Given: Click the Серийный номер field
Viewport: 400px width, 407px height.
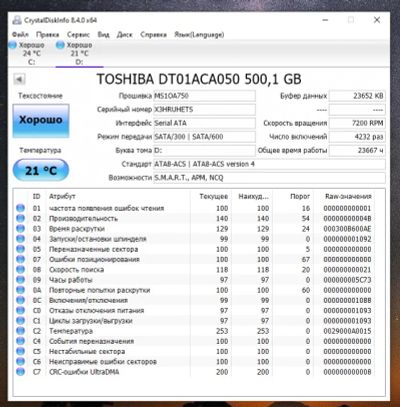Looking at the screenshot, I should point(204,110).
